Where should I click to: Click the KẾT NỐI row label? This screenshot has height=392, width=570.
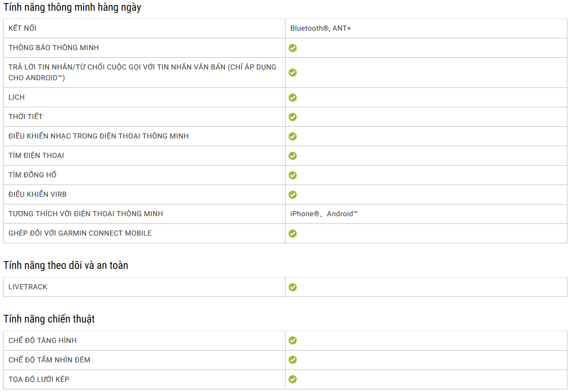click(x=23, y=28)
